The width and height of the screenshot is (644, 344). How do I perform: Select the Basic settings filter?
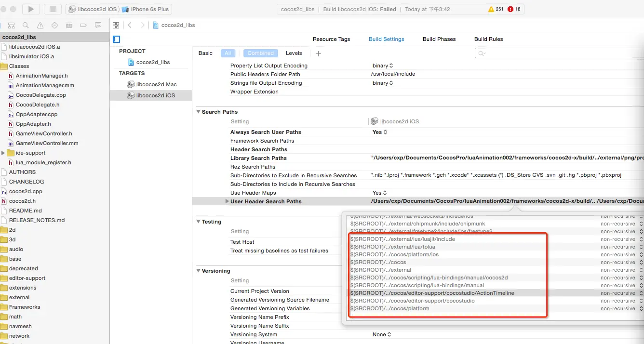[x=205, y=53]
